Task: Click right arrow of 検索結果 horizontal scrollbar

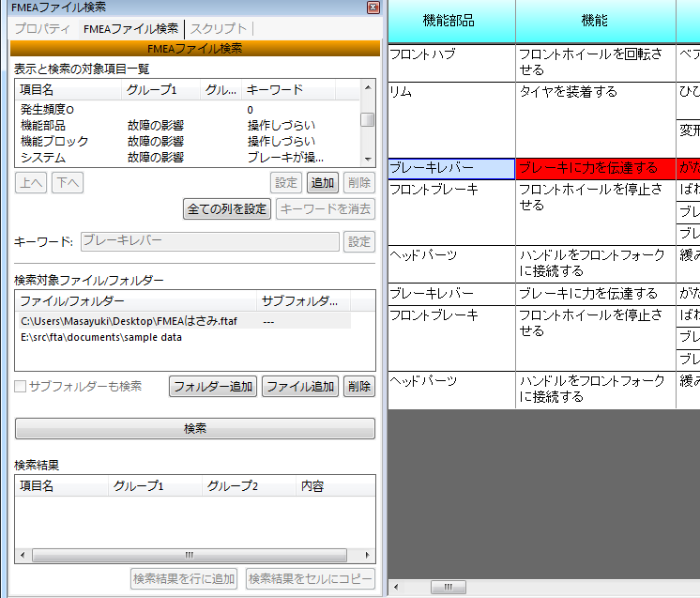Action: pyautogui.click(x=367, y=555)
